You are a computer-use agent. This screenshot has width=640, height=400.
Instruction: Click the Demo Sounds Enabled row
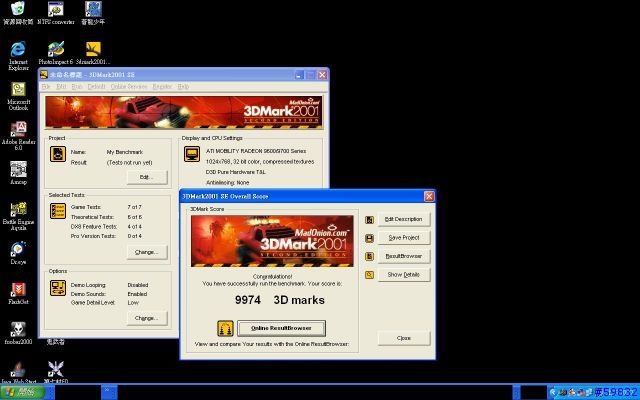tap(109, 294)
